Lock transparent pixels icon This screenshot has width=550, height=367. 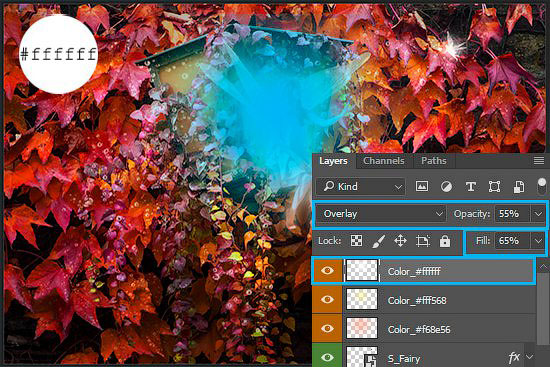click(x=356, y=241)
